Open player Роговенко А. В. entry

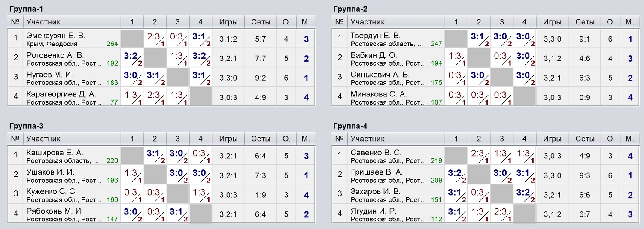55,55
